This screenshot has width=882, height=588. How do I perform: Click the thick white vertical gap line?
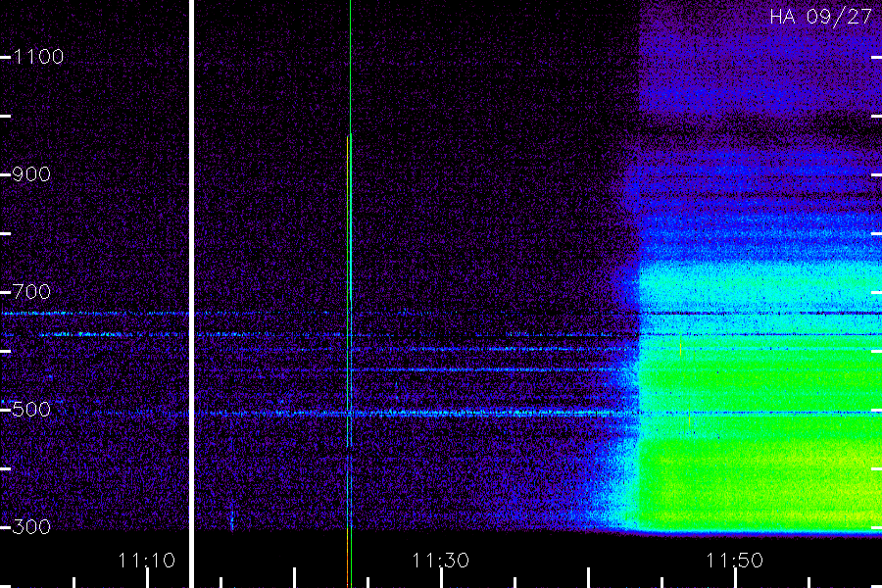tap(191, 294)
